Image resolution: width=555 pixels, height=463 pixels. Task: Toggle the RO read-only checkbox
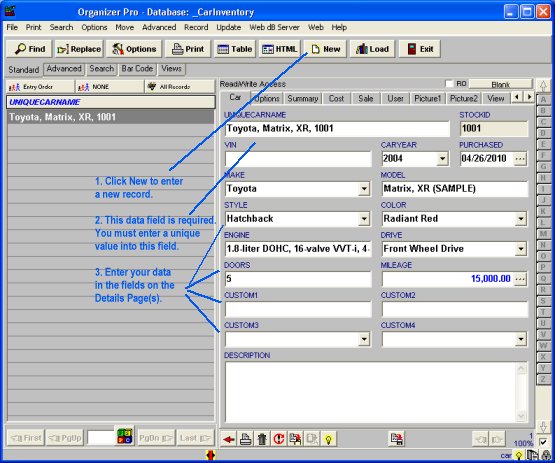(449, 84)
